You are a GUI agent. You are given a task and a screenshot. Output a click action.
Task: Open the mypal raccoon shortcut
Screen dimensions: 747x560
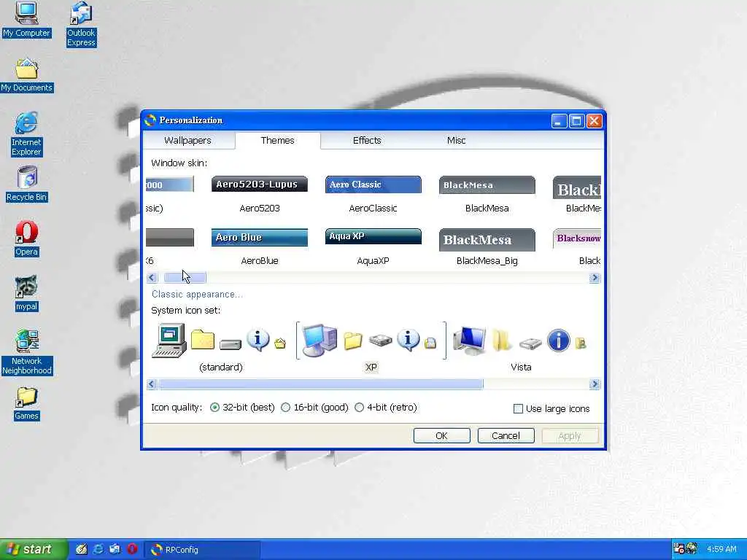click(26, 293)
